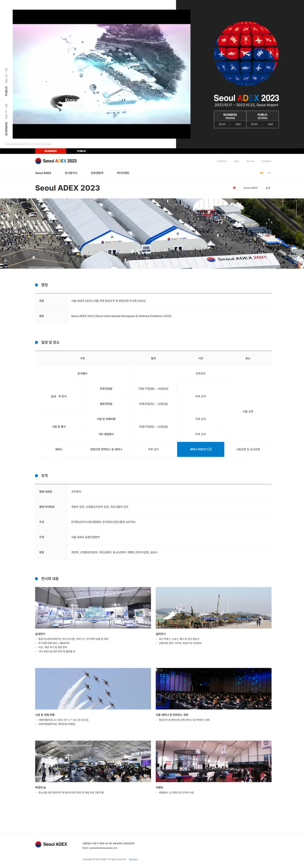Choose BUSINESS 전문관람일 on the splash panel

230,116
